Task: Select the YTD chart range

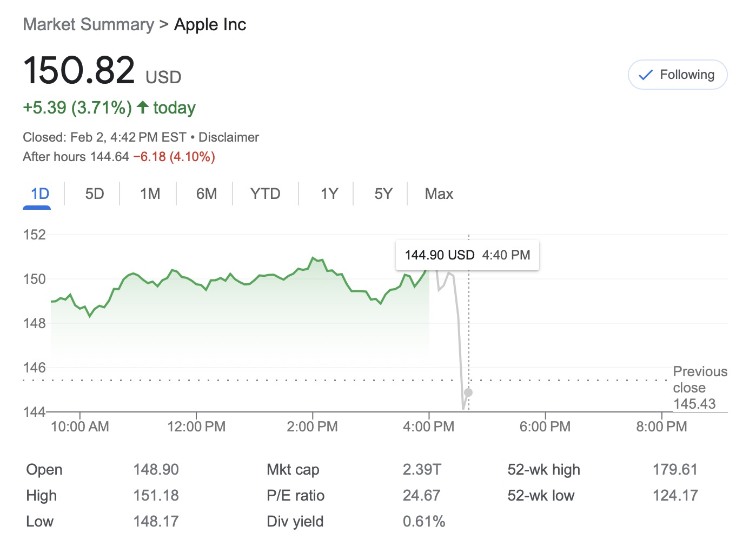Action: tap(265, 194)
